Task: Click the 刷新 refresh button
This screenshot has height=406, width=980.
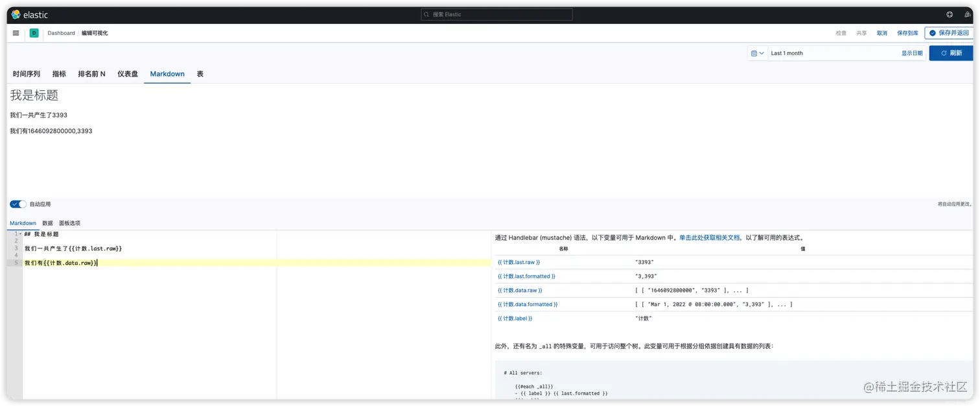Action: pos(951,53)
